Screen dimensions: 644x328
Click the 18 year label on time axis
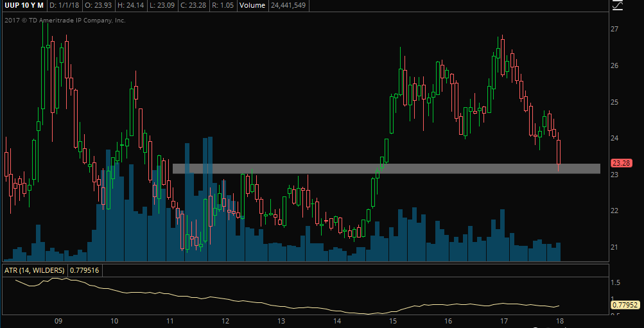pos(560,321)
